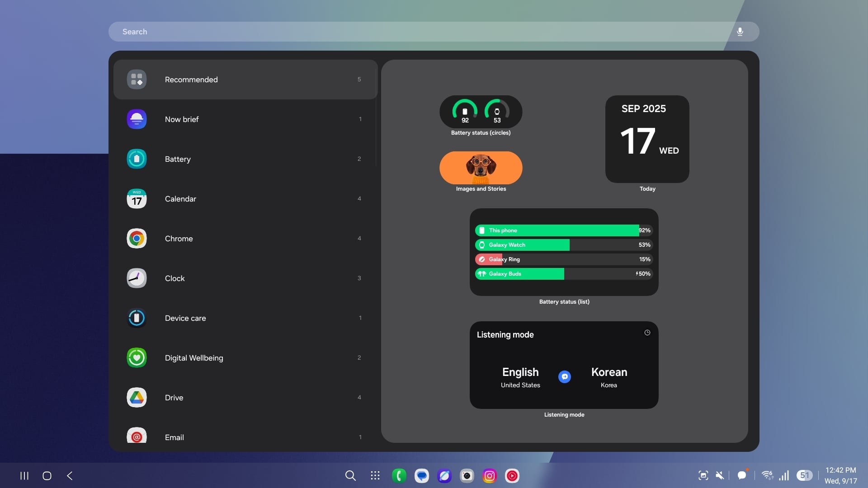Viewport: 868px width, 488px height.
Task: Open the Messages app from the taskbar
Action: [421, 475]
